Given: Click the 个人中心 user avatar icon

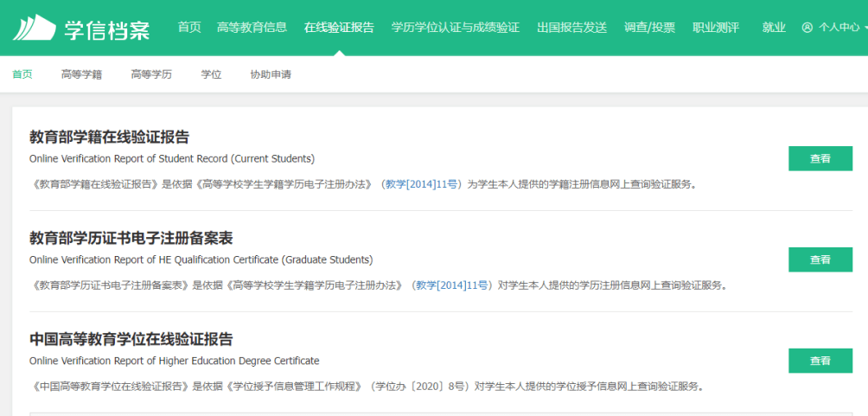Looking at the screenshot, I should [807, 28].
